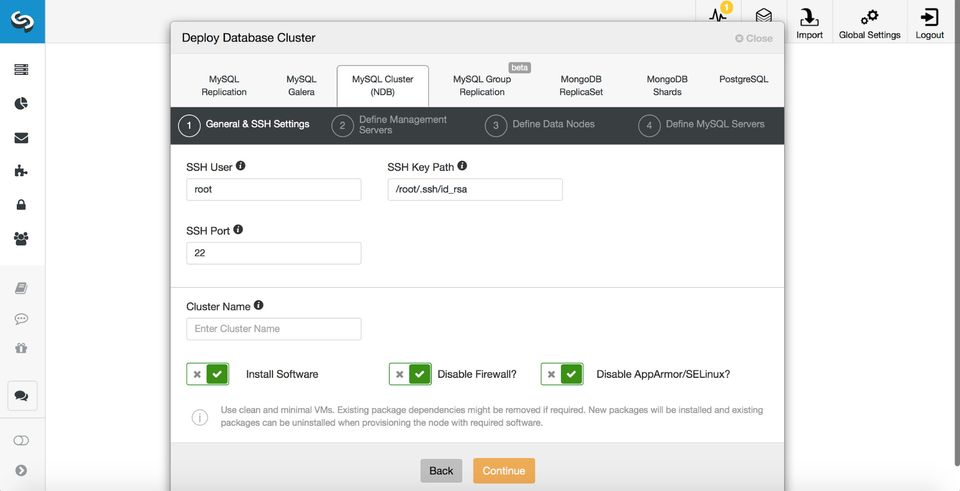960x491 pixels.
Task: Click the 'Deploy Database Cluster' title text
Action: pos(249,38)
